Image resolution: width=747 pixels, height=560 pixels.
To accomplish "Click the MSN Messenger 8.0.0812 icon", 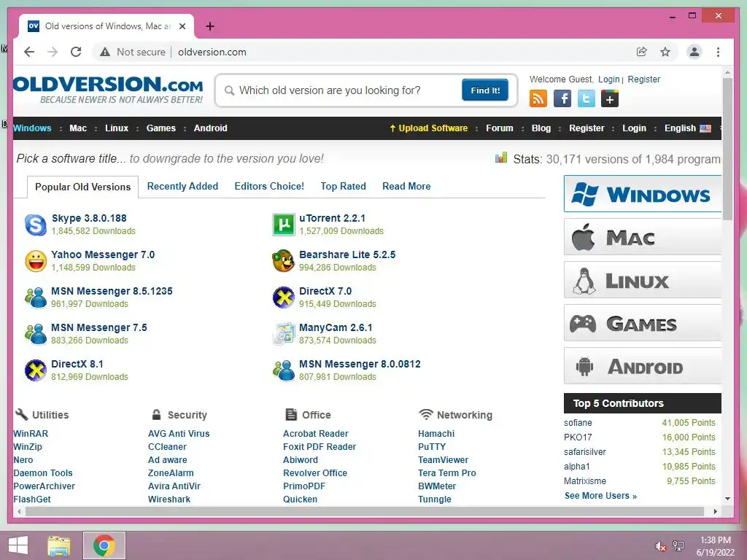I will (x=284, y=370).
